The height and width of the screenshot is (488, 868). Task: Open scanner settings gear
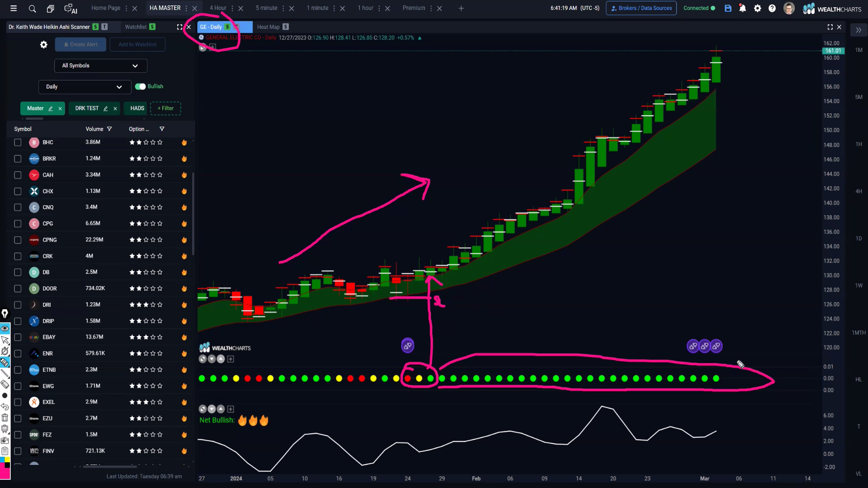pos(43,44)
